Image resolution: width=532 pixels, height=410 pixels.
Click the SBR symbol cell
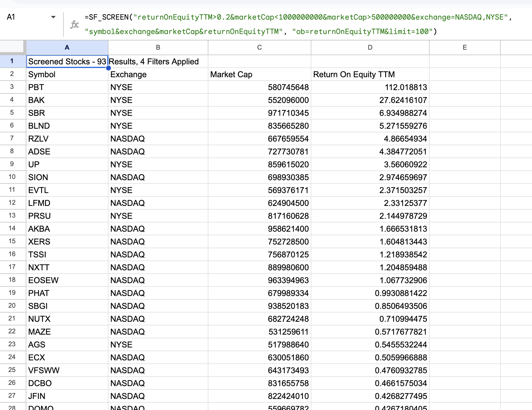[67, 113]
